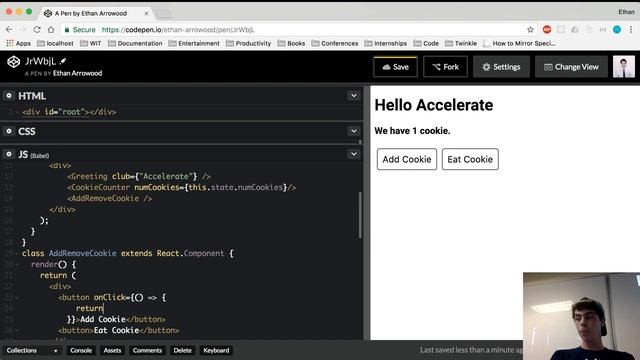Save the pen with Save button
Screen dimensions: 640x360
[395, 67]
